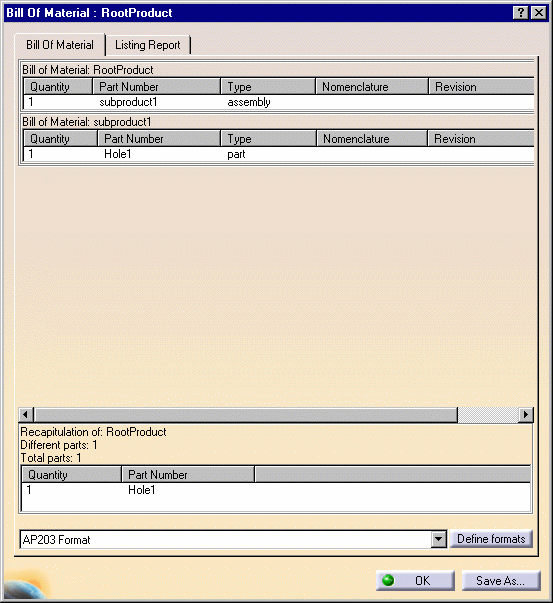Click the Nomenclature header in RootProduct table
This screenshot has height=603, width=553.
click(371, 87)
